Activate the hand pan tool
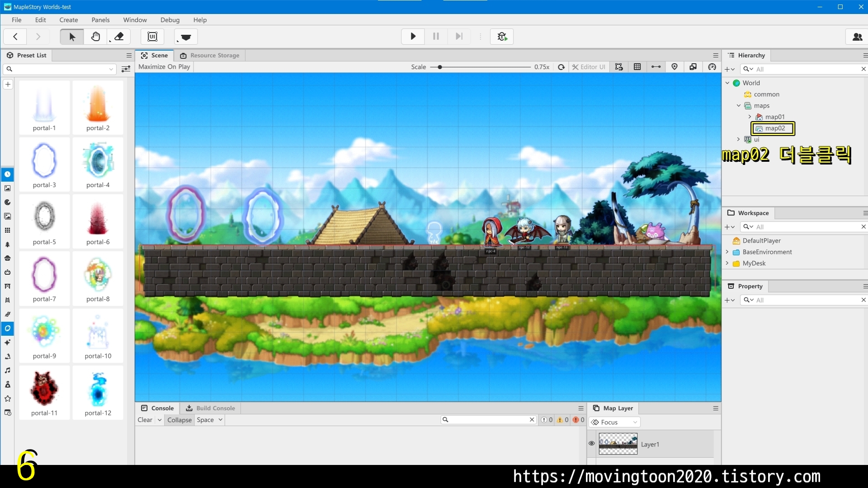The height and width of the screenshot is (488, 868). coord(95,37)
